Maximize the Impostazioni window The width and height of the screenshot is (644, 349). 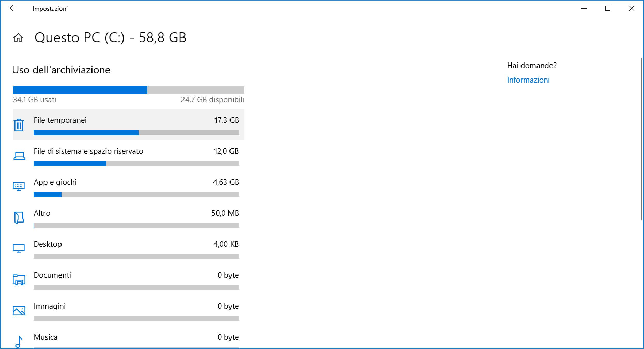click(x=608, y=9)
